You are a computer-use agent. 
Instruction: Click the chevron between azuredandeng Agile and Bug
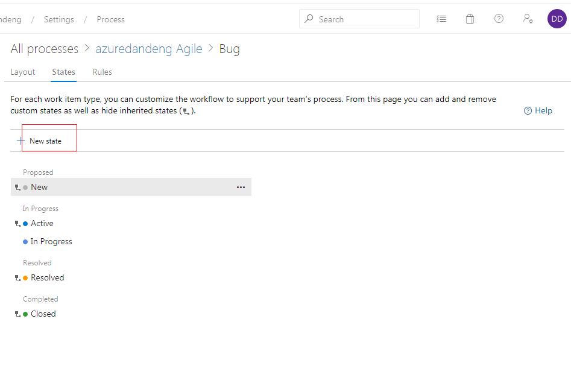[x=212, y=48]
